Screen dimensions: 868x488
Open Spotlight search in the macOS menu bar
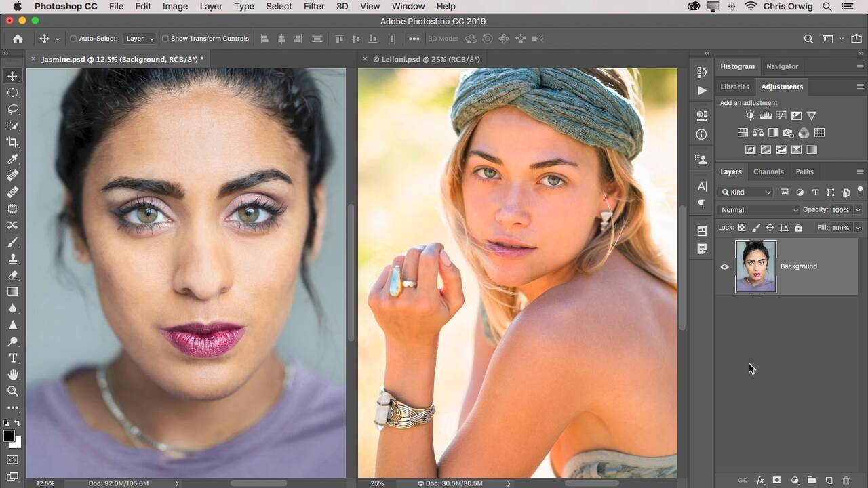828,6
